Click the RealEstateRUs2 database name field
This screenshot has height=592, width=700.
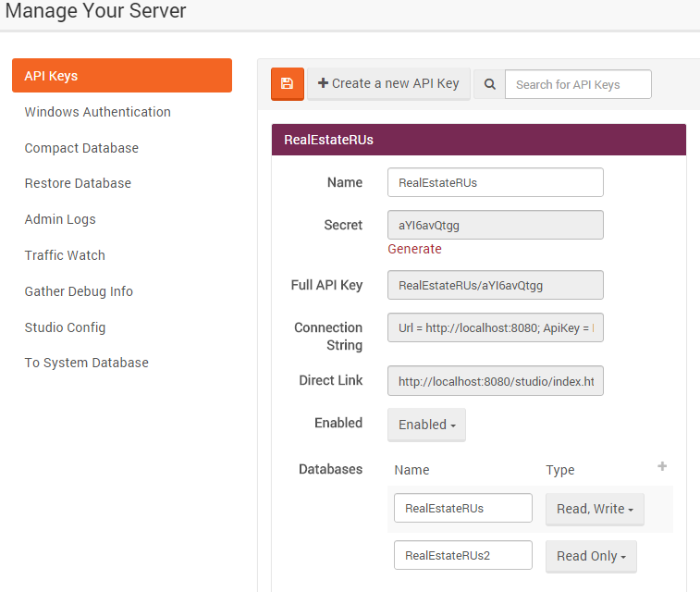(x=462, y=555)
